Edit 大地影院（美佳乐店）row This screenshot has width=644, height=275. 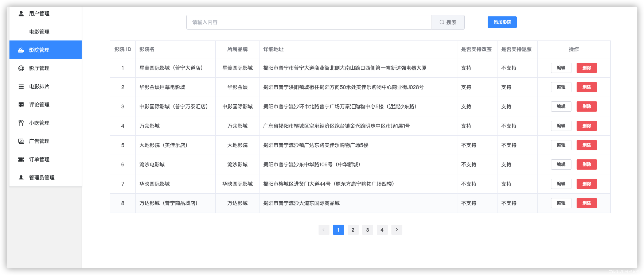pos(561,145)
